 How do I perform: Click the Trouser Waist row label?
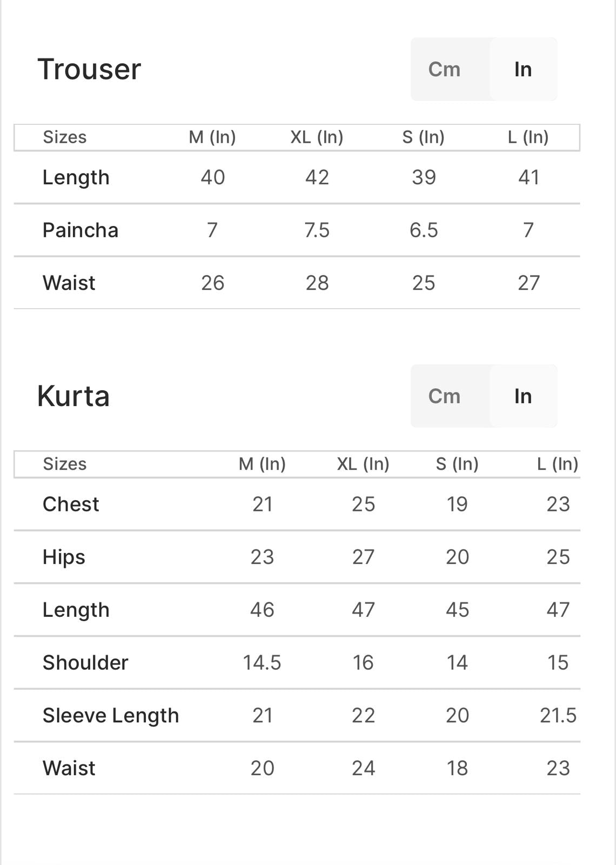pyautogui.click(x=69, y=283)
